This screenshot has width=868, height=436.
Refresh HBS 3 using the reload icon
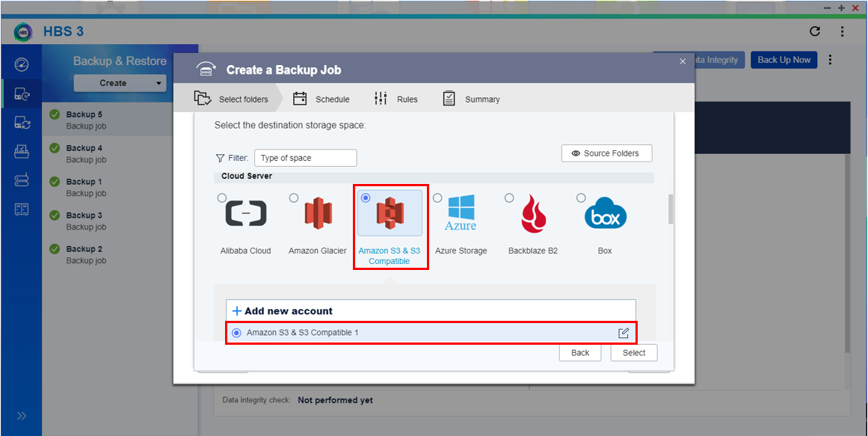(815, 31)
